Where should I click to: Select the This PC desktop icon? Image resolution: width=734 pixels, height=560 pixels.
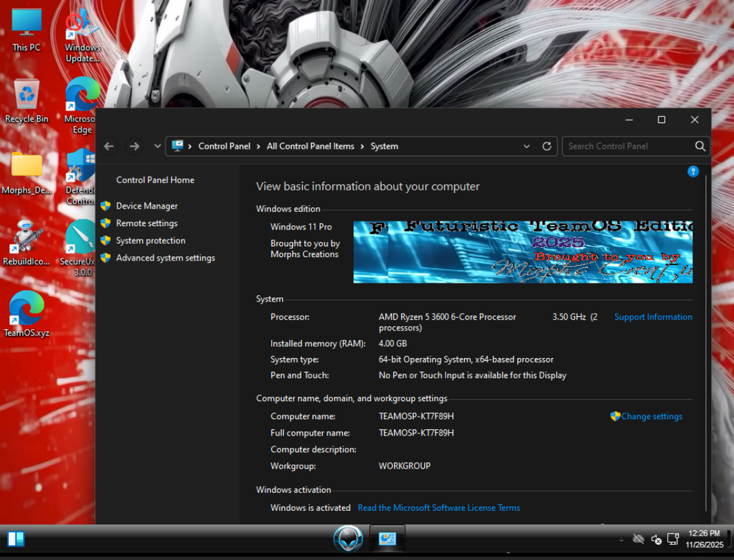point(26,30)
